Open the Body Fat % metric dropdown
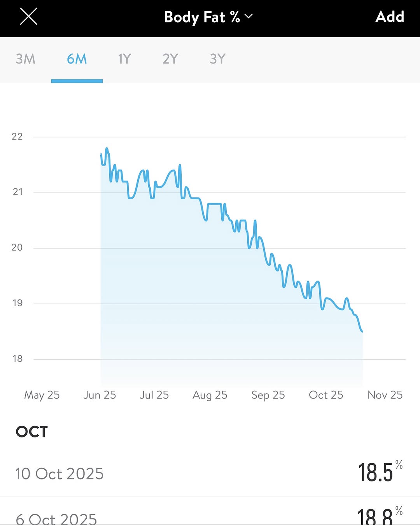Image resolution: width=420 pixels, height=525 pixels. point(208,17)
